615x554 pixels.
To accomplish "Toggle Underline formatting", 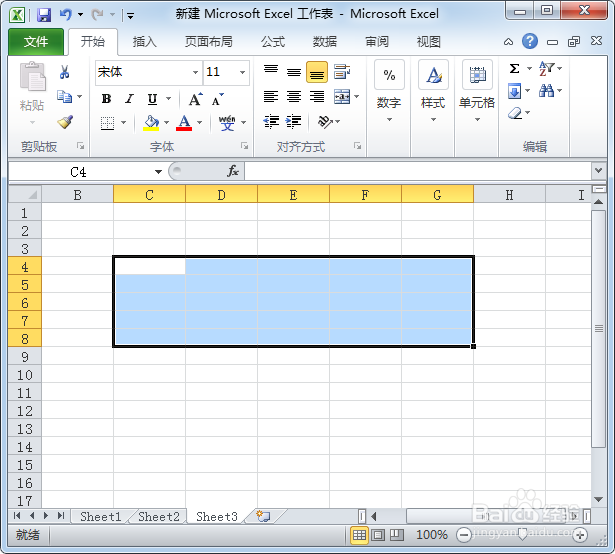I will point(152,99).
